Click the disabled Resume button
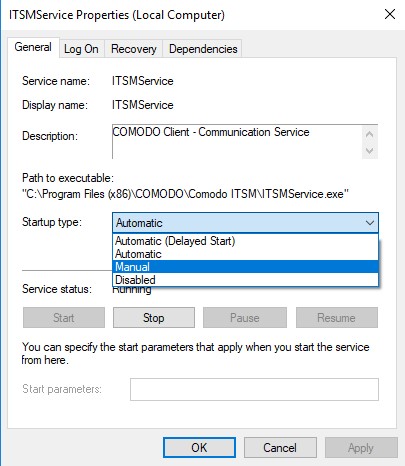This screenshot has width=405, height=466. (337, 318)
